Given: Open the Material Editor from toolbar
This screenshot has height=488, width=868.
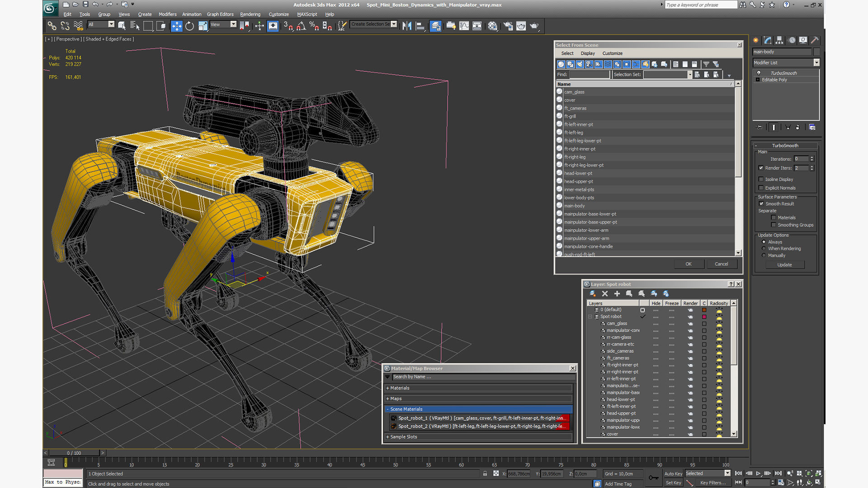Looking at the screenshot, I should point(492,26).
